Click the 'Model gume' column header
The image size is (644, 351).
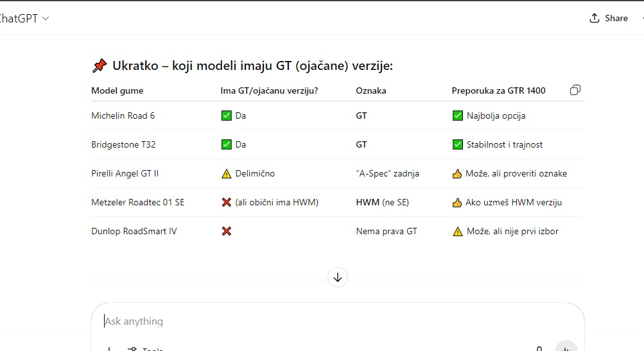tap(117, 90)
